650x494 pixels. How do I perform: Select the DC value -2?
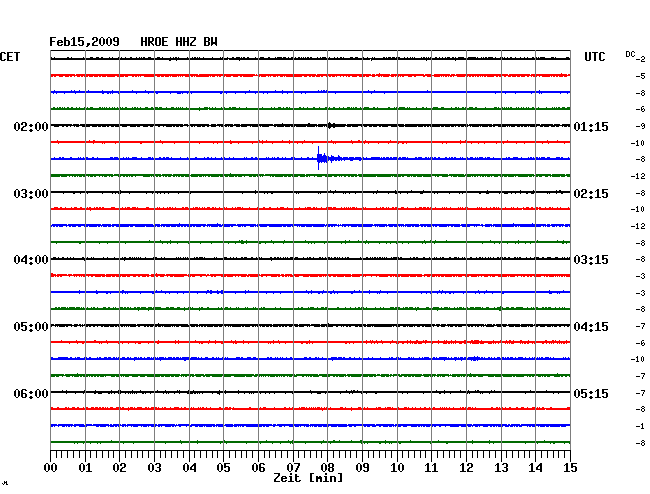click(x=640, y=59)
